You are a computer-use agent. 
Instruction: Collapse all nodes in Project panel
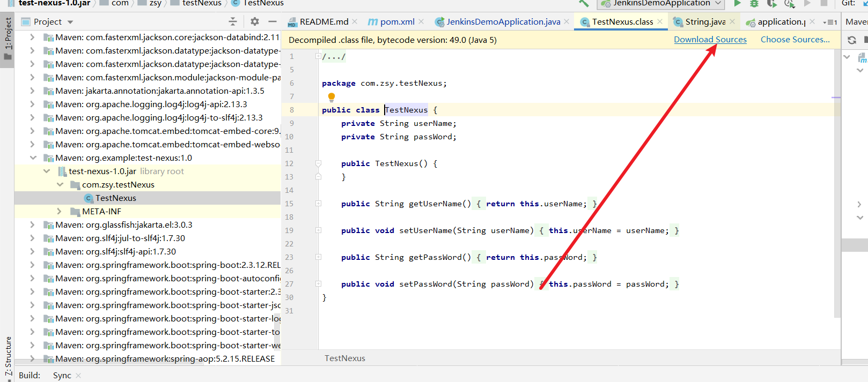pos(232,21)
